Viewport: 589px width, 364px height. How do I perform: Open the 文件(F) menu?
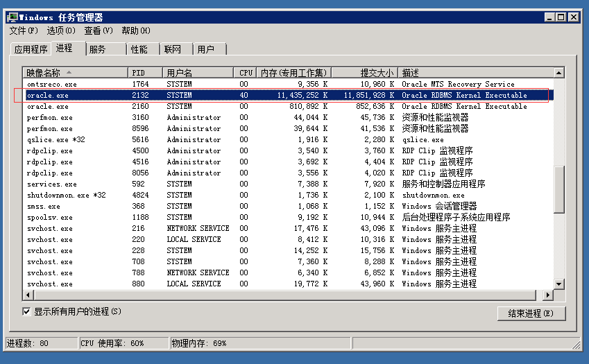coord(24,31)
